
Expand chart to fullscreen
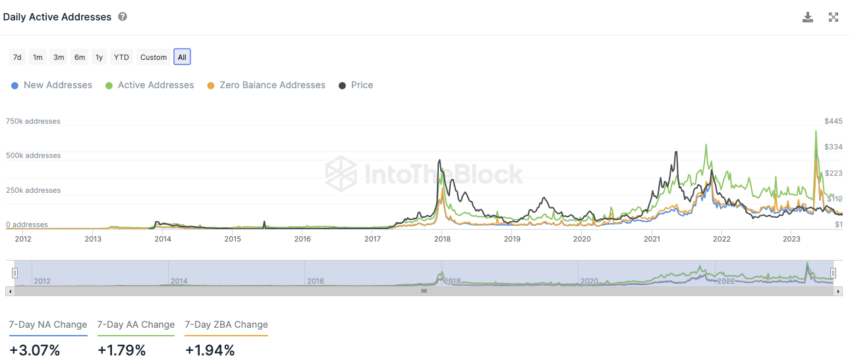tap(834, 17)
